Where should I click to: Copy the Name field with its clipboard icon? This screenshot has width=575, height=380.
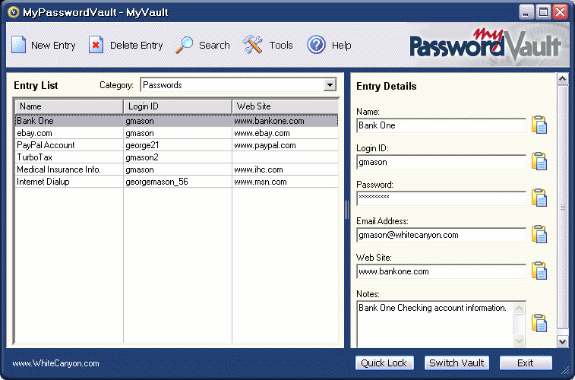[x=539, y=125]
